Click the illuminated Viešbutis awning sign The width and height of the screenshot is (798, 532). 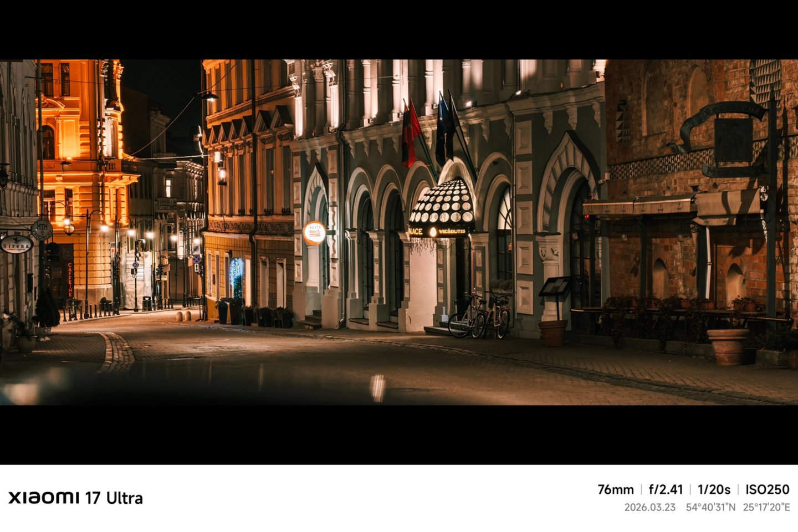(x=451, y=231)
